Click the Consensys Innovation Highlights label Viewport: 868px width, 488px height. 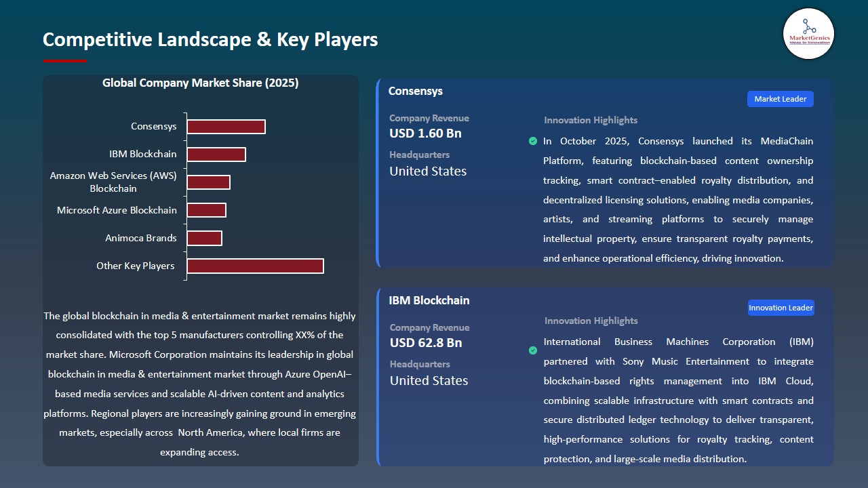(590, 120)
